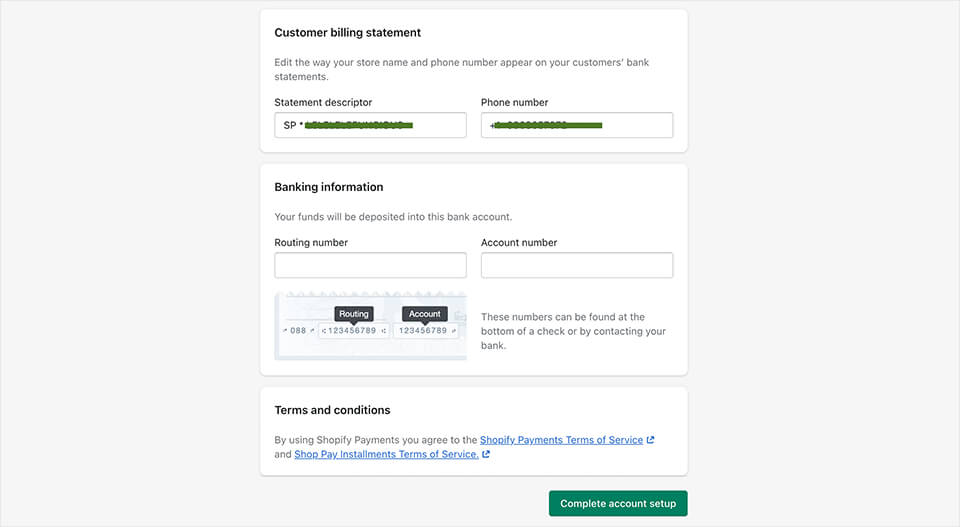Image resolution: width=960 pixels, height=527 pixels.
Task: Click the Banking information section heading
Action: pos(329,187)
